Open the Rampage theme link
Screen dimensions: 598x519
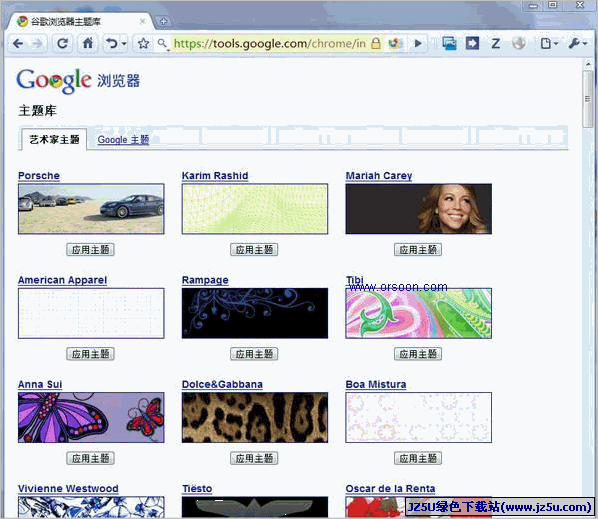coord(205,280)
